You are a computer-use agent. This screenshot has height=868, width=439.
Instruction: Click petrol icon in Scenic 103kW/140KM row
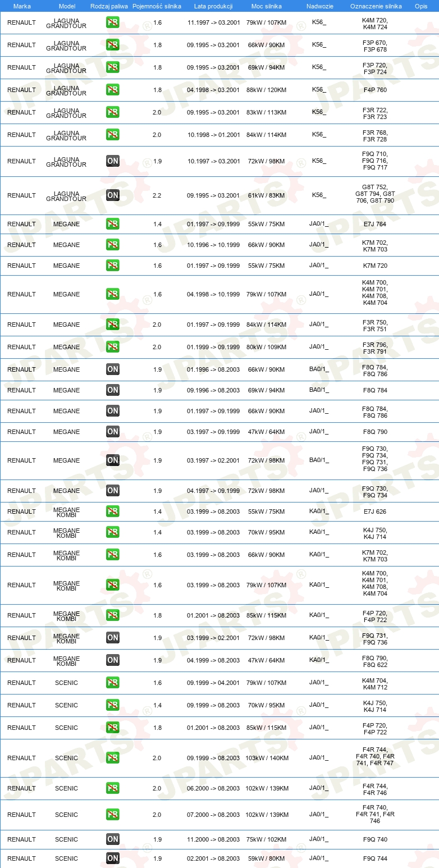[x=112, y=758]
